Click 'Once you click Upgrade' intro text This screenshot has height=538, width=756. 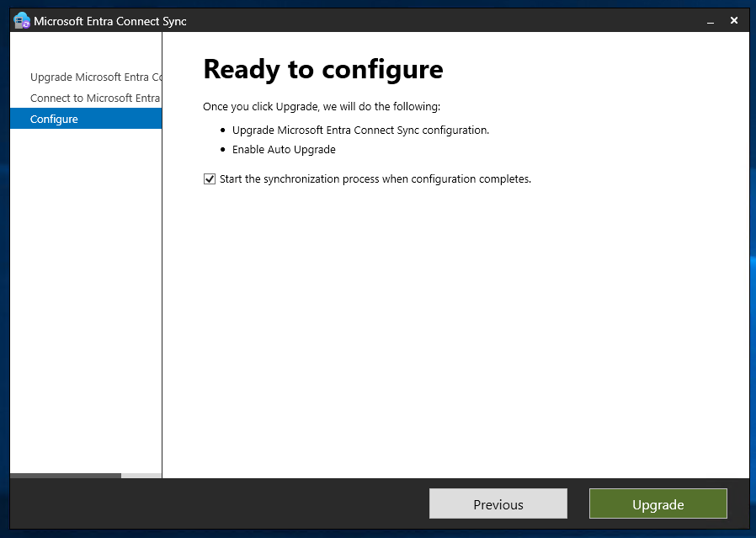tap(322, 107)
